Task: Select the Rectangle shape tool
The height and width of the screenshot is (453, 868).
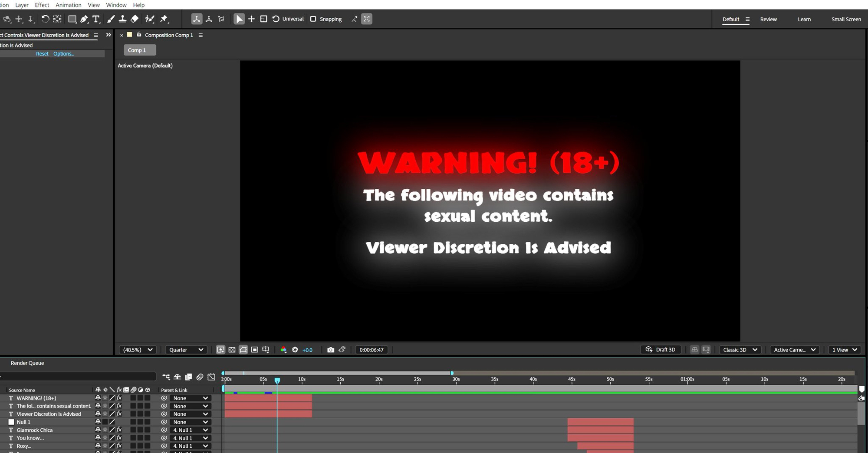Action: tap(72, 19)
